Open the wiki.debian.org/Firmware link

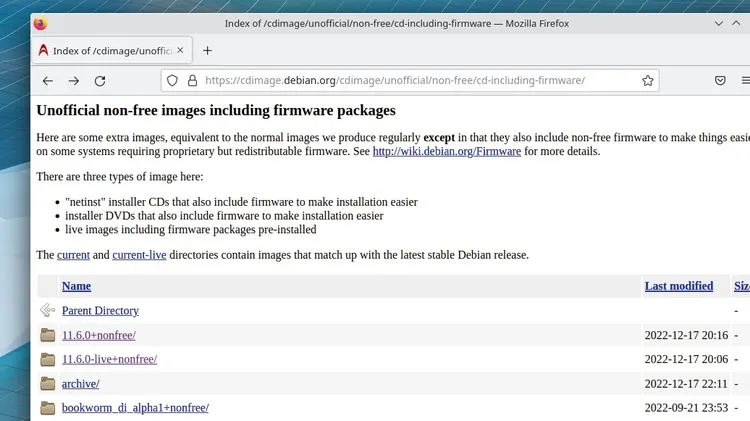coord(447,151)
